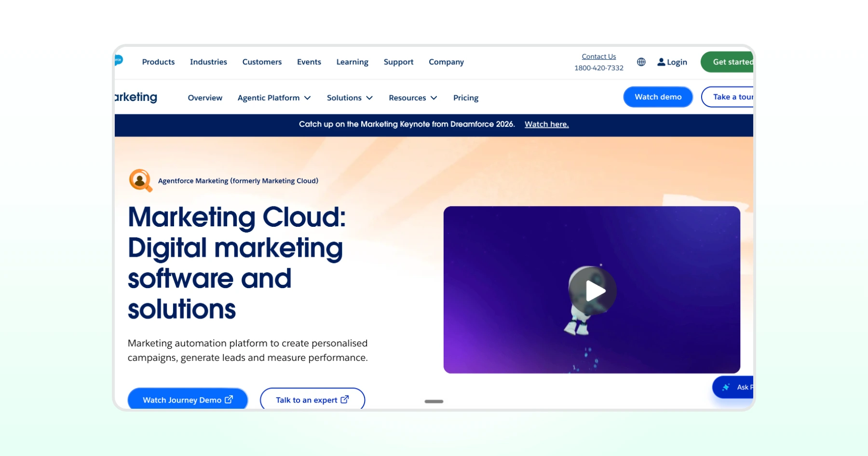Image resolution: width=868 pixels, height=456 pixels.
Task: Open the Support menu
Action: point(399,62)
